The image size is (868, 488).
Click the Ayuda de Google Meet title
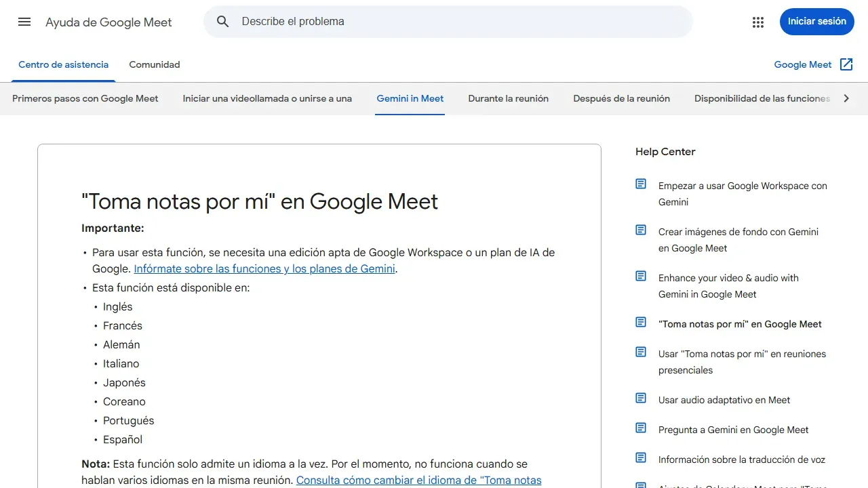point(108,22)
